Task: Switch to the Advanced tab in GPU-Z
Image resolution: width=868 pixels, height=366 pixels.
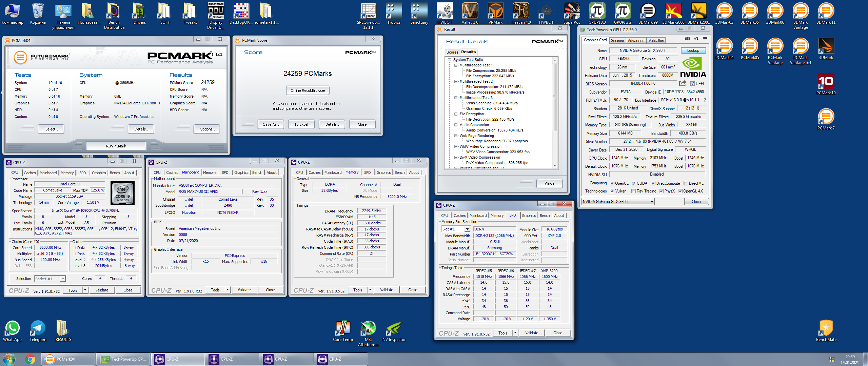Action: (x=636, y=41)
